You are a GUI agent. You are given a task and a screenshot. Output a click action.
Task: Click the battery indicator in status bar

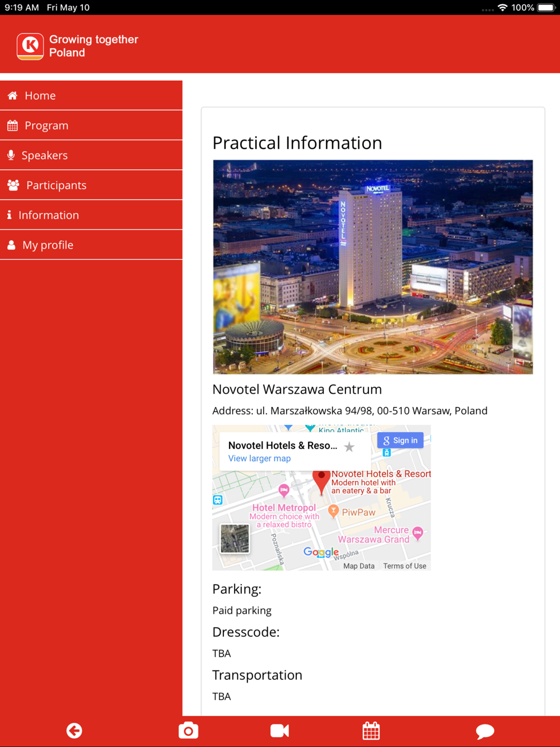(547, 7)
